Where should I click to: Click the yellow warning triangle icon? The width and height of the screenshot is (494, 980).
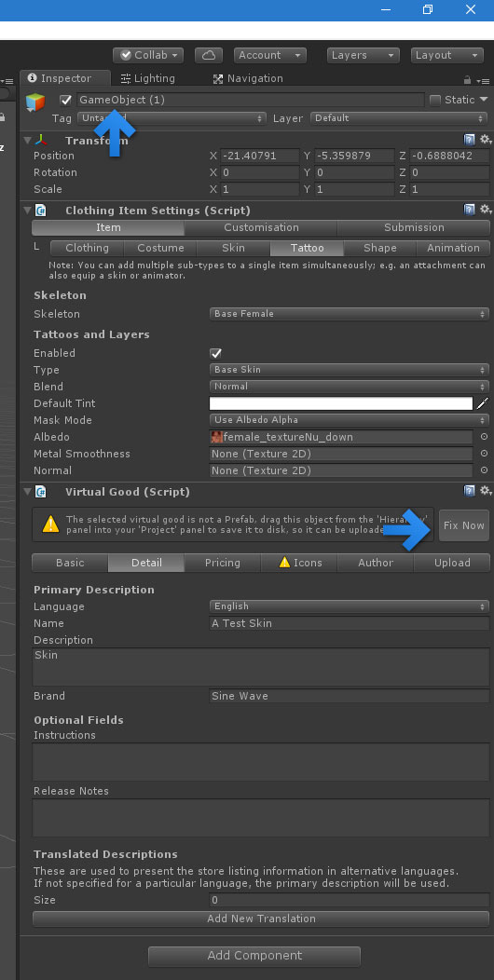(50, 524)
